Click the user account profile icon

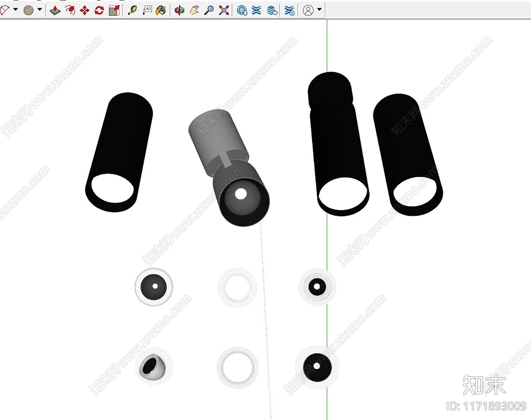pos(308,11)
